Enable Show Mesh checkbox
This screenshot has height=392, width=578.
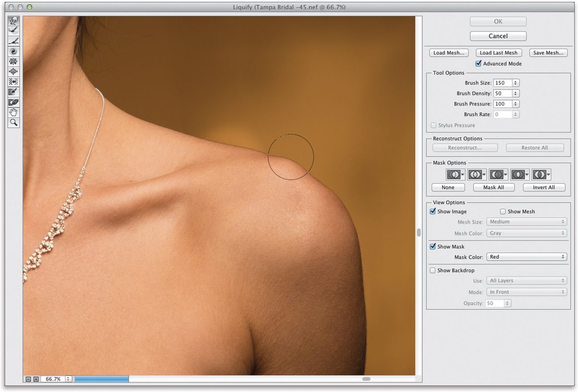(503, 212)
